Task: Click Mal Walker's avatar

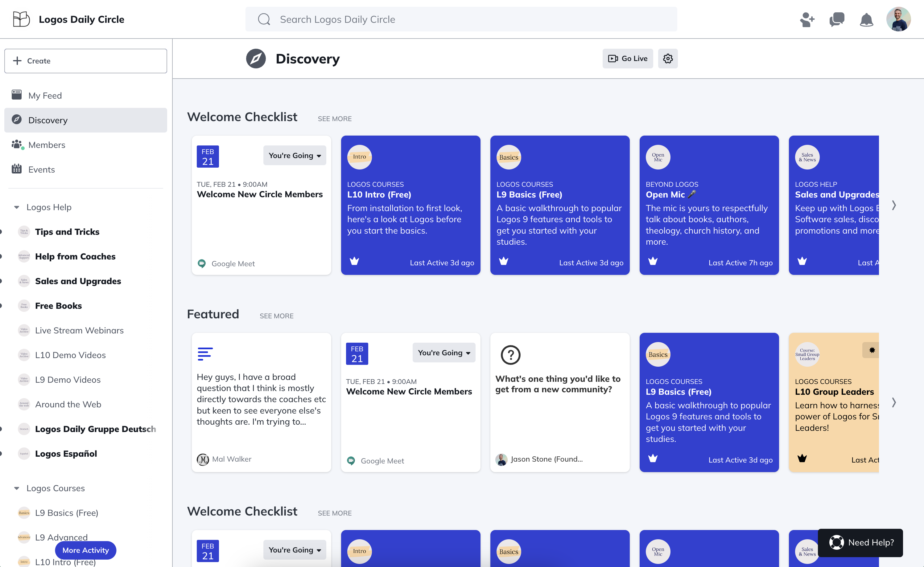Action: coord(203,459)
